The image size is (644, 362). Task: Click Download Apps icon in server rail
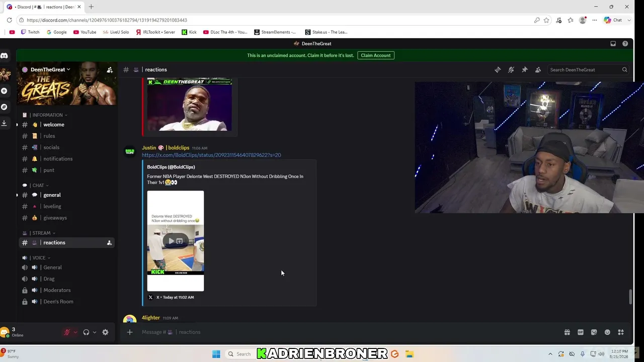coord(4,123)
